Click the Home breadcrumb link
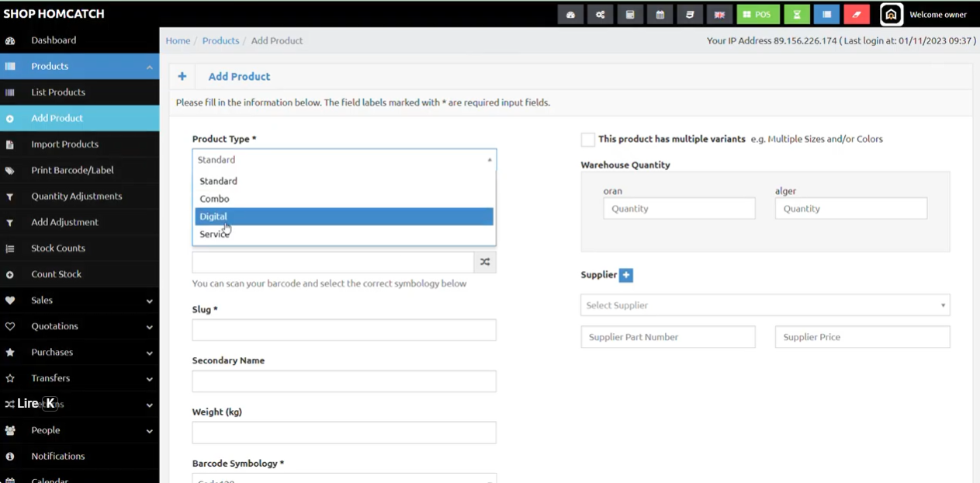This screenshot has width=980, height=483. coord(178,40)
